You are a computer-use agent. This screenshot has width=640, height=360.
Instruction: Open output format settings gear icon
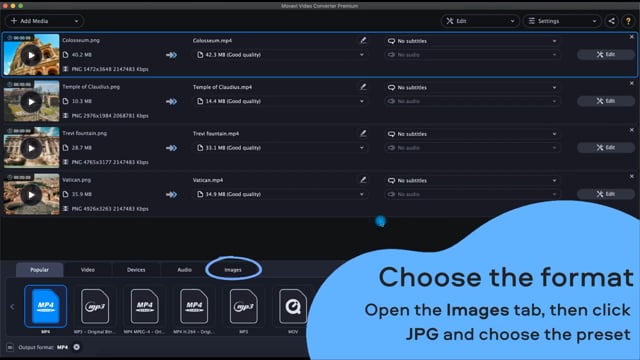click(x=76, y=347)
